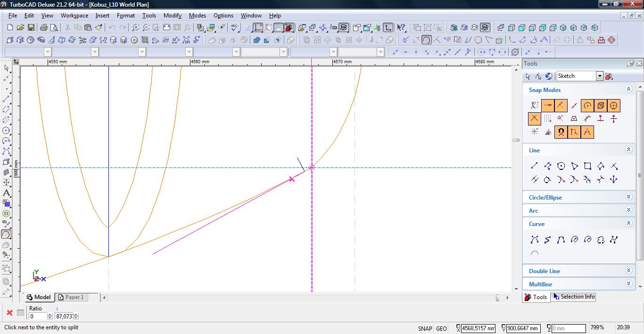Click the format painter brush icon
Image resolution: width=644 pixels, height=334 pixels.
click(x=99, y=27)
